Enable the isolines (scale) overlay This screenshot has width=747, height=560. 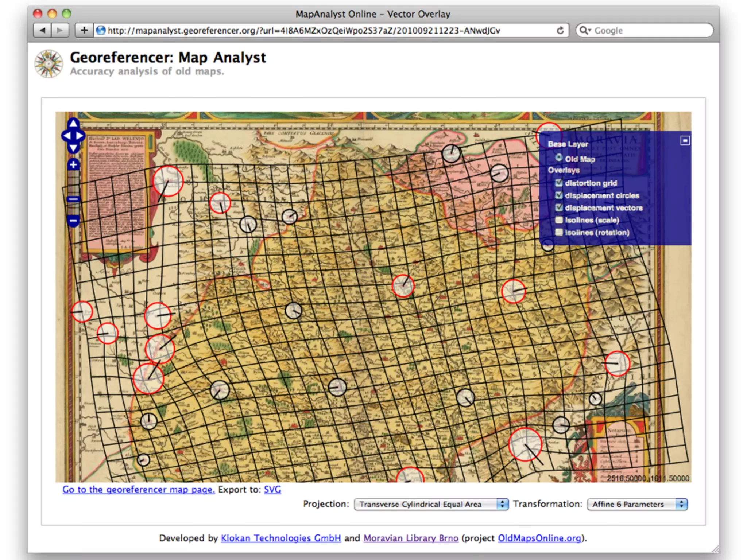point(559,220)
